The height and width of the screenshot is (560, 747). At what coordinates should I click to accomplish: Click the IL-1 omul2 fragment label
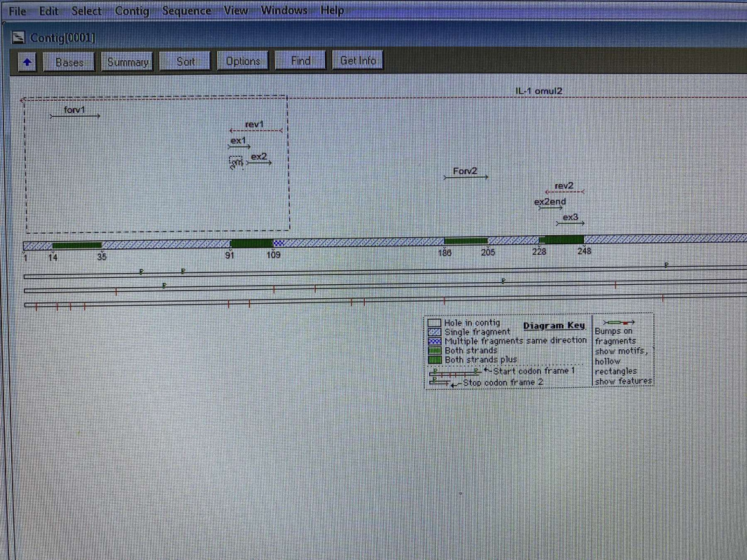[538, 91]
